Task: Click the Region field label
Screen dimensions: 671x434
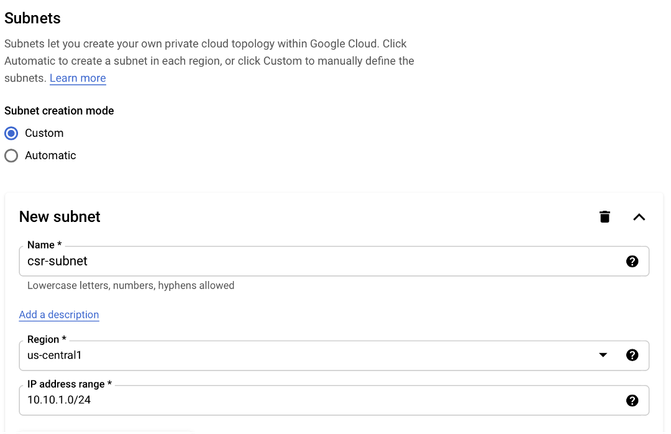Action: pyautogui.click(x=47, y=339)
